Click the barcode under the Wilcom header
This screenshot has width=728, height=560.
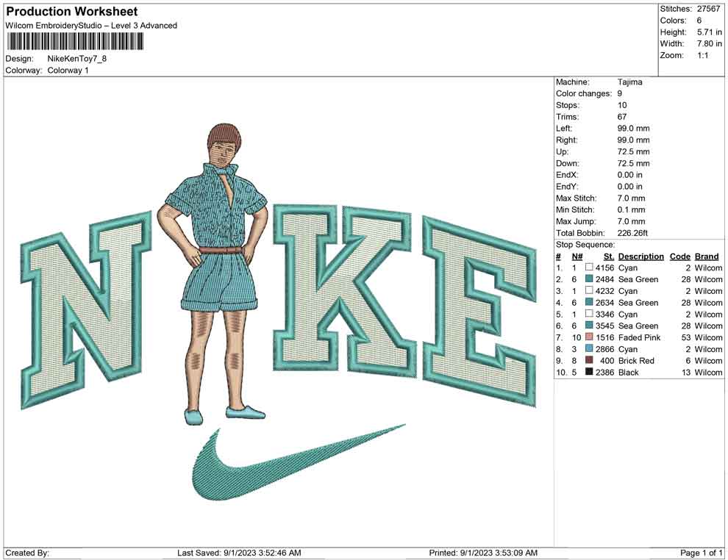coord(75,42)
